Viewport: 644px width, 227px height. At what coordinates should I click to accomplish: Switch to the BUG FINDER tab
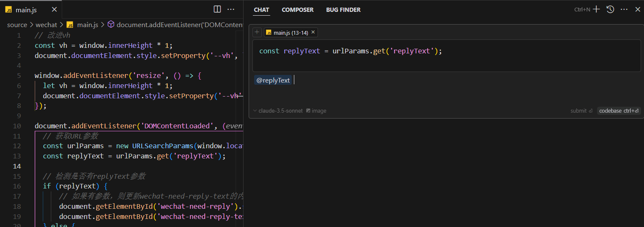point(343,10)
